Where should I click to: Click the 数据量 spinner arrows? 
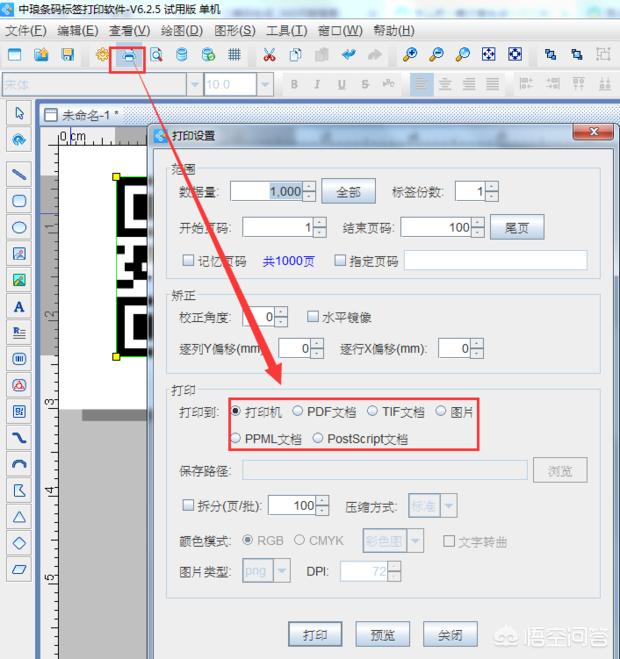(x=309, y=192)
